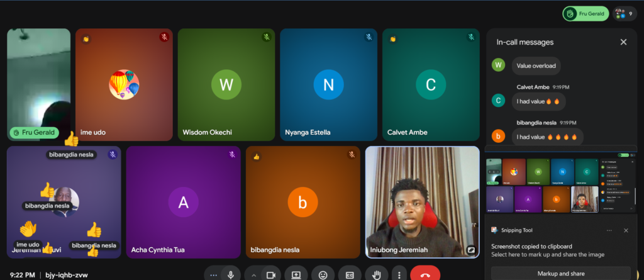Click ime udo's balloon avatar
644x280 pixels.
(124, 84)
